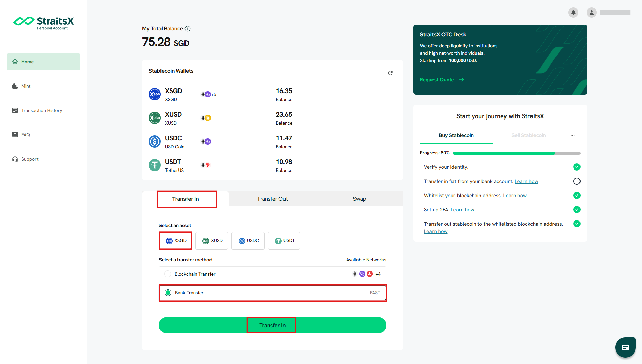
Task: Click the Transaction History sidebar icon
Action: pos(15,110)
